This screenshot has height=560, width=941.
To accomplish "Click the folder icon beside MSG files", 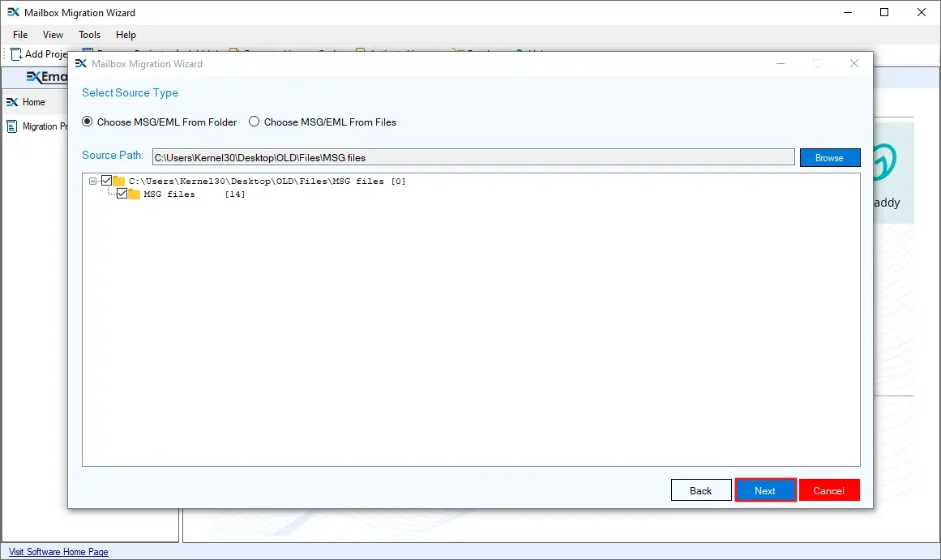I will (133, 194).
